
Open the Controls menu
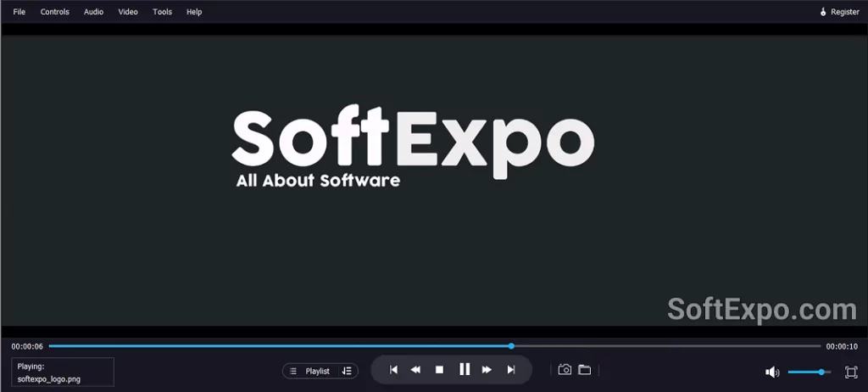point(55,12)
